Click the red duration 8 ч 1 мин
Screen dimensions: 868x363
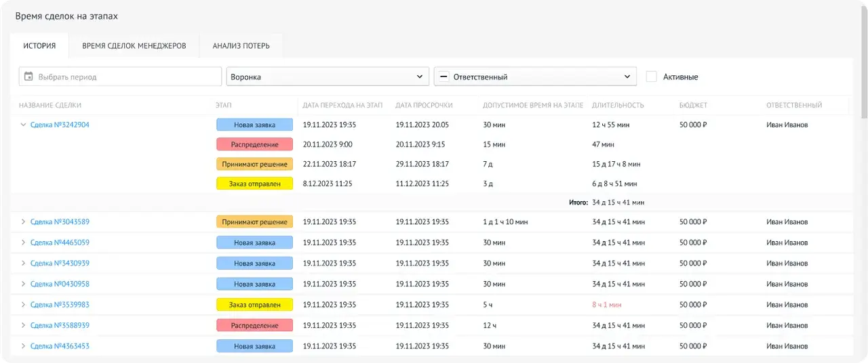606,305
